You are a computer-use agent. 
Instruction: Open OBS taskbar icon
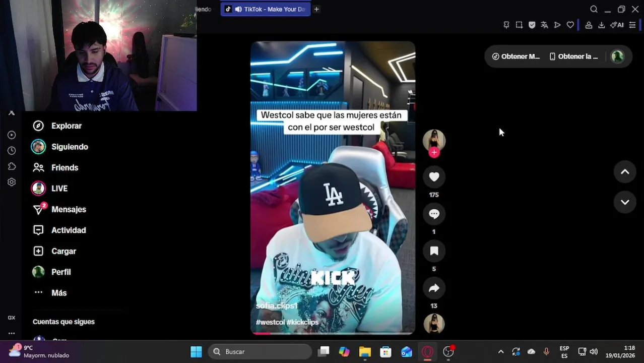pyautogui.click(x=448, y=352)
